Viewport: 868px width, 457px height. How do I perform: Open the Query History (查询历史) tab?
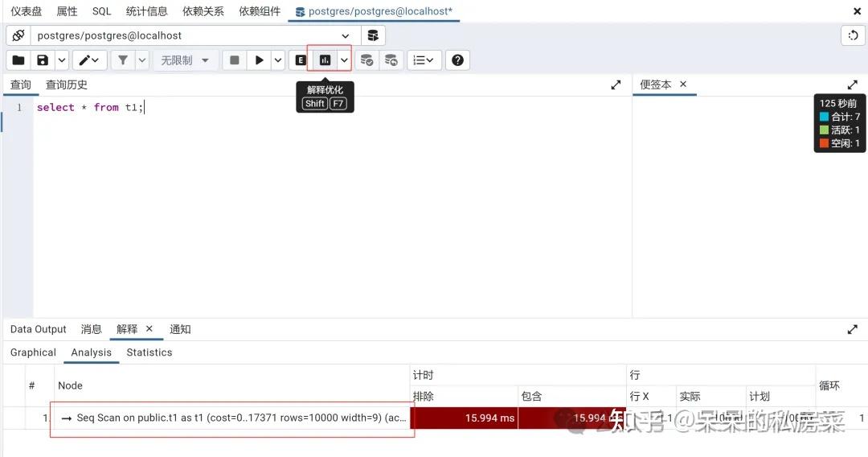67,84
